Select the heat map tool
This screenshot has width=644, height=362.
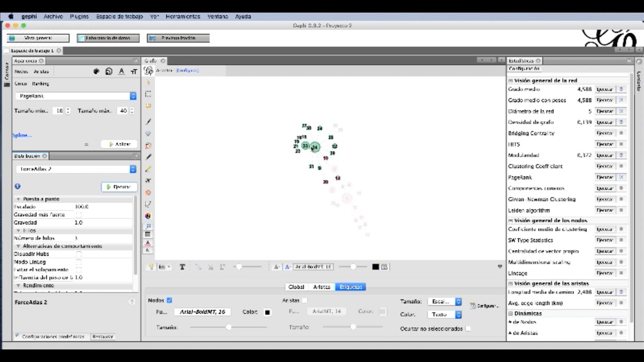click(148, 193)
